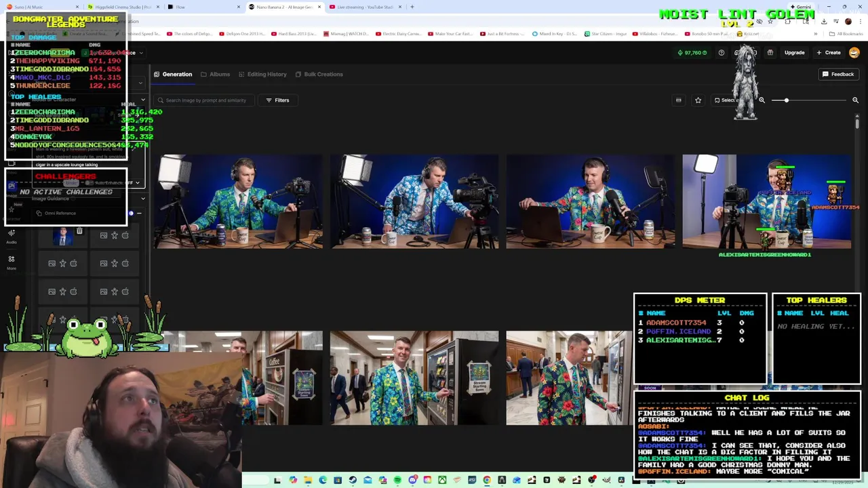The image size is (868, 488).
Task: Open Spotify from the taskbar
Action: tap(397, 481)
